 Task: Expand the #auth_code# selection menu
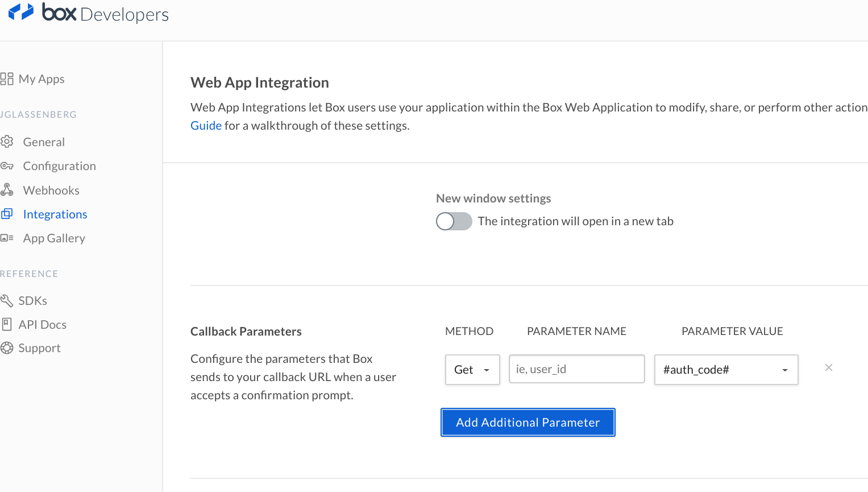click(x=726, y=370)
